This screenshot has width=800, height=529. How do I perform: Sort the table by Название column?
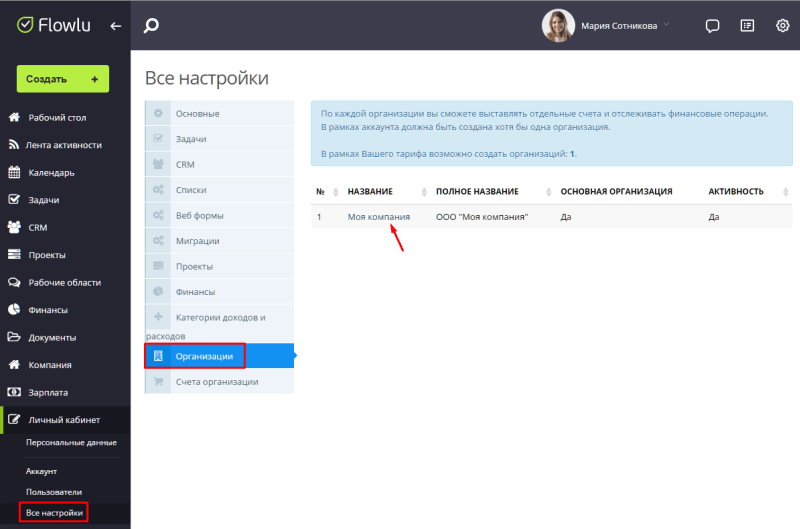(370, 191)
